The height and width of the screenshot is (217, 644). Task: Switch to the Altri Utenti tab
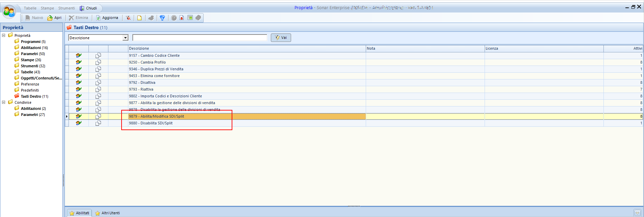coord(108,213)
